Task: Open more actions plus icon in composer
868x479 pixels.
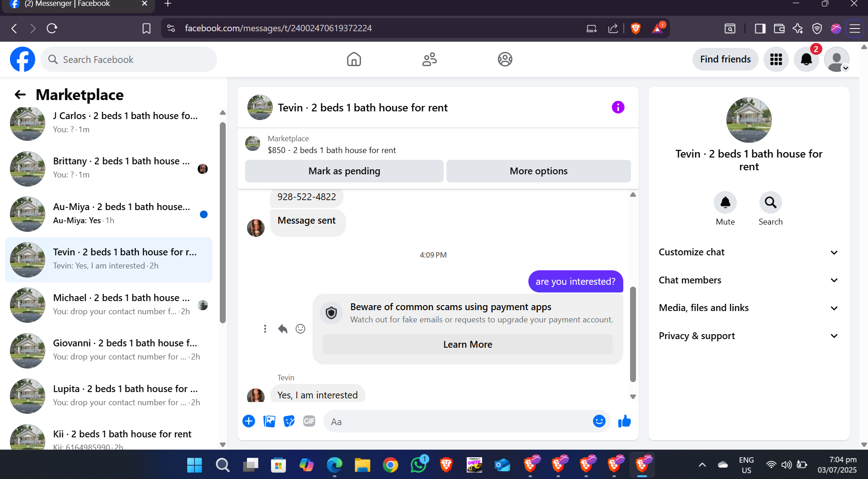Action: 249,422
